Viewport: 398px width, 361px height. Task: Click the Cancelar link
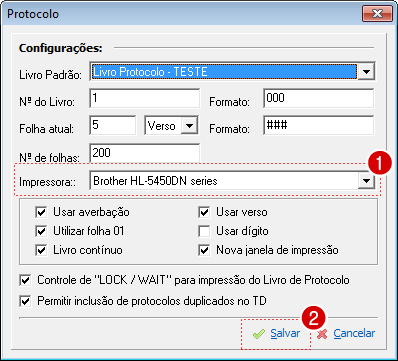(x=354, y=333)
